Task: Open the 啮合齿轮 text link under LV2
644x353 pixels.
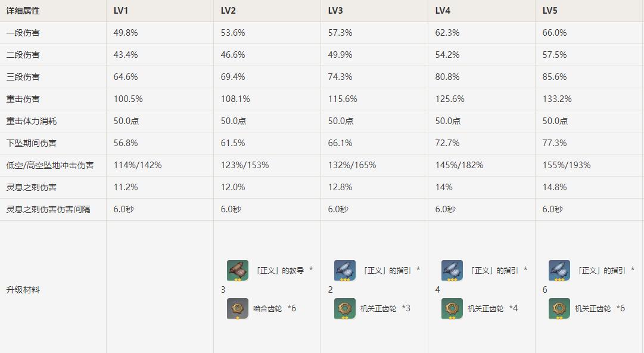Action: [267, 309]
